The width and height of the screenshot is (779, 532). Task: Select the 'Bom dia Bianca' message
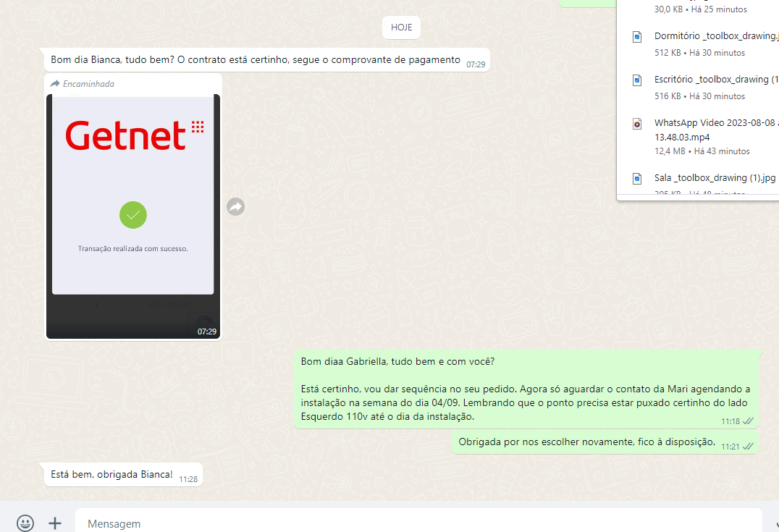click(267, 60)
